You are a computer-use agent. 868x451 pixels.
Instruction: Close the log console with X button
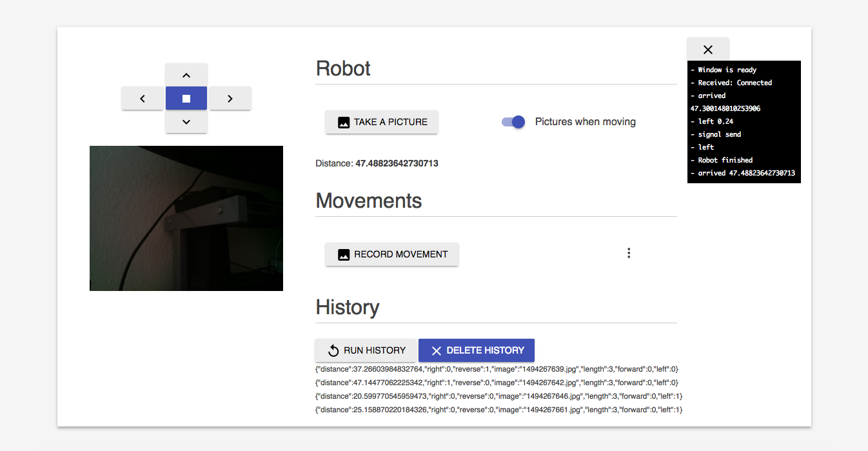(x=707, y=50)
